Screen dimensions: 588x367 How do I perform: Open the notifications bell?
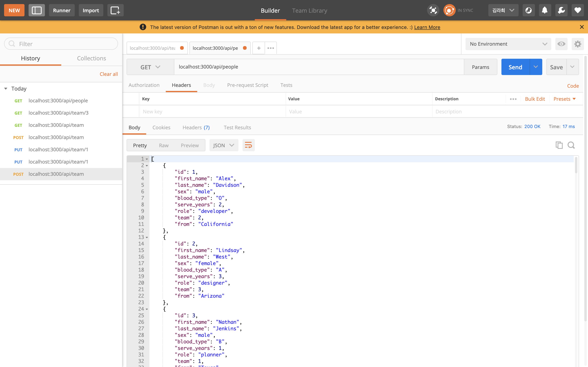click(x=545, y=10)
